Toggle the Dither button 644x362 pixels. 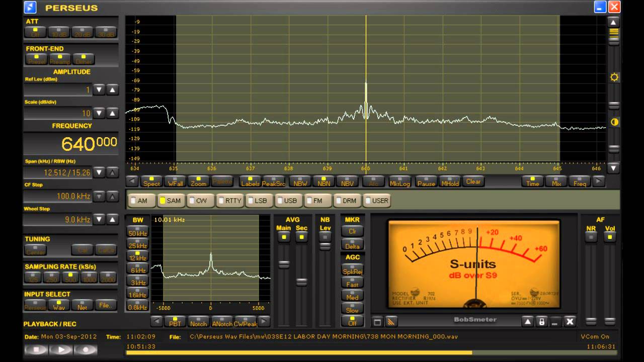tap(84, 59)
